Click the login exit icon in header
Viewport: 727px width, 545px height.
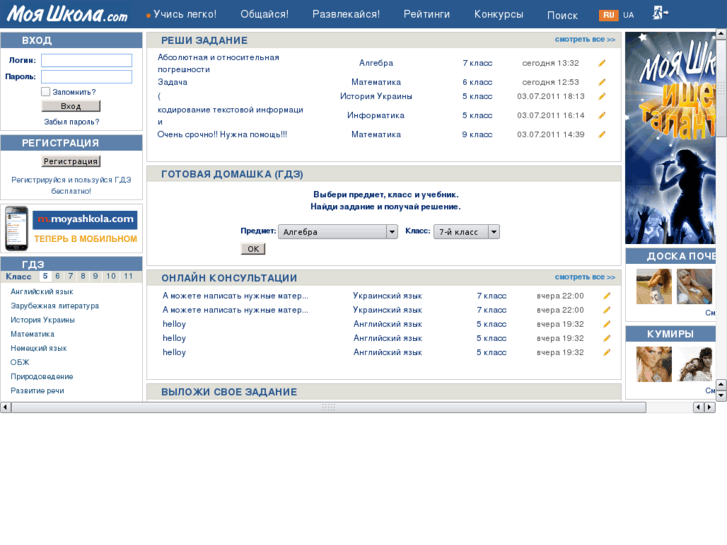[x=660, y=13]
